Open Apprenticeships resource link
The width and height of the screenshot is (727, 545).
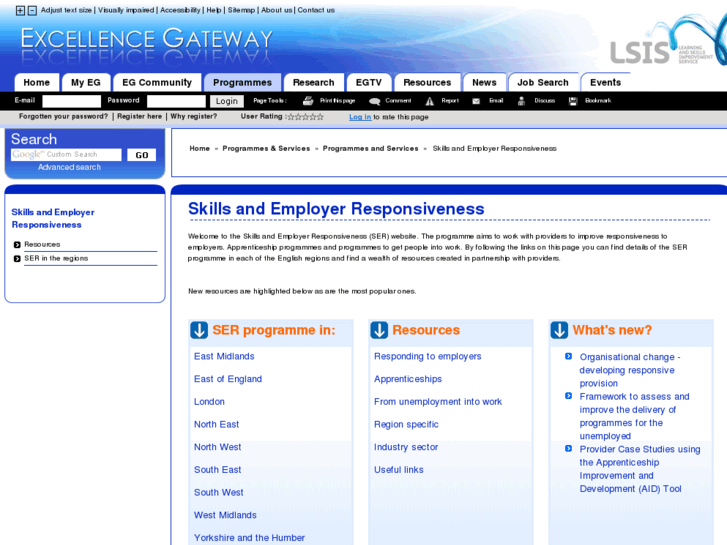click(408, 379)
